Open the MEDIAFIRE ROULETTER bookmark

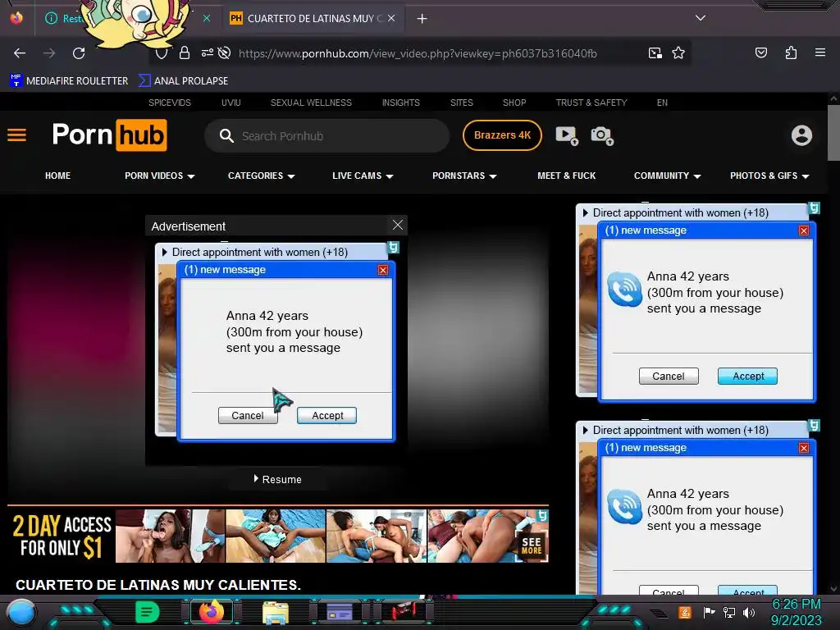tap(69, 81)
